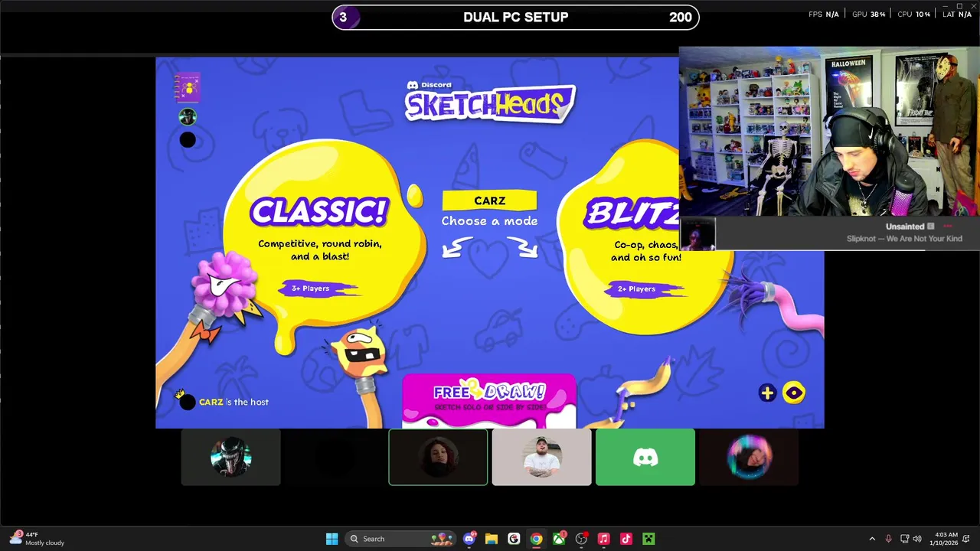Open the purple players notebook icon
This screenshot has height=551, width=980.
pyautogui.click(x=188, y=88)
